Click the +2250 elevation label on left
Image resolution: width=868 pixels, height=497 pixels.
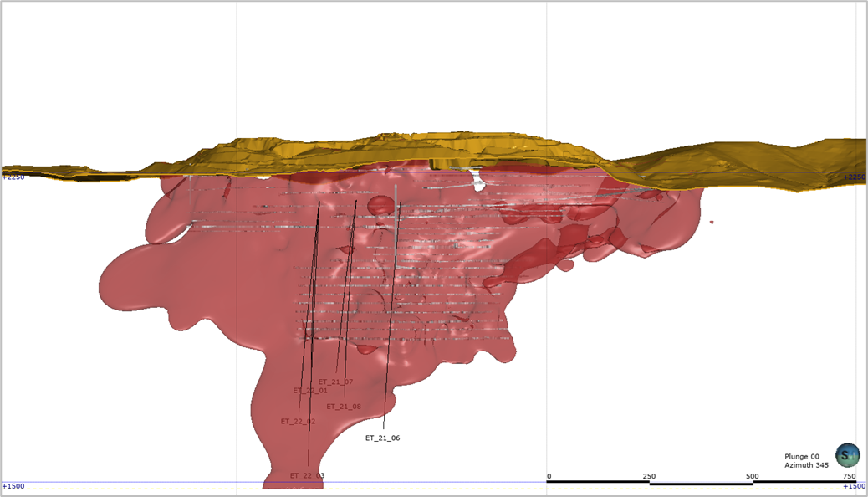pyautogui.click(x=13, y=177)
